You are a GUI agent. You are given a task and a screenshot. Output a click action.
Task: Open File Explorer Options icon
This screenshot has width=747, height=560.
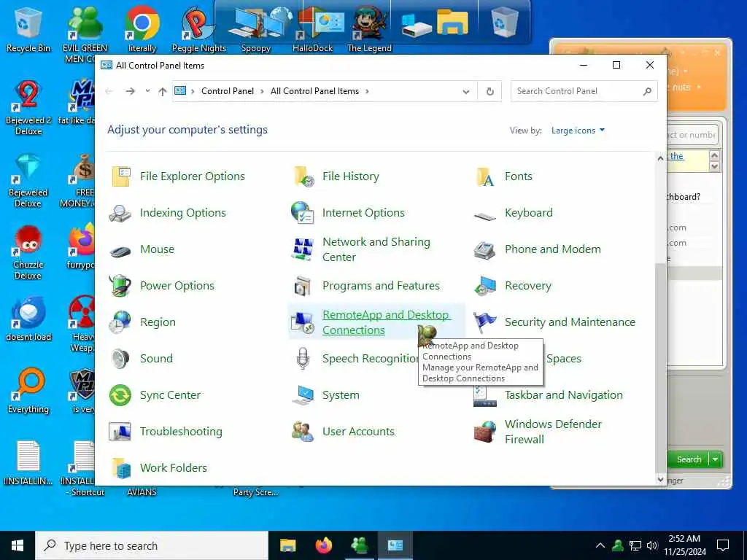121,176
